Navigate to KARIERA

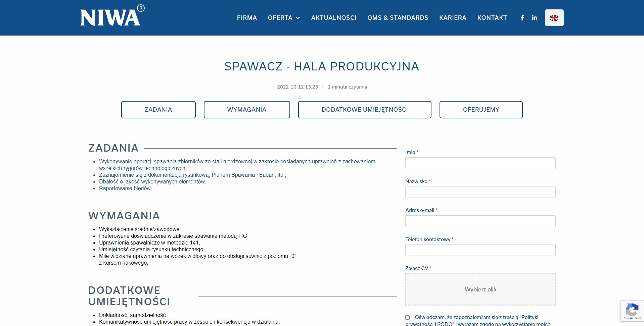coord(453,18)
